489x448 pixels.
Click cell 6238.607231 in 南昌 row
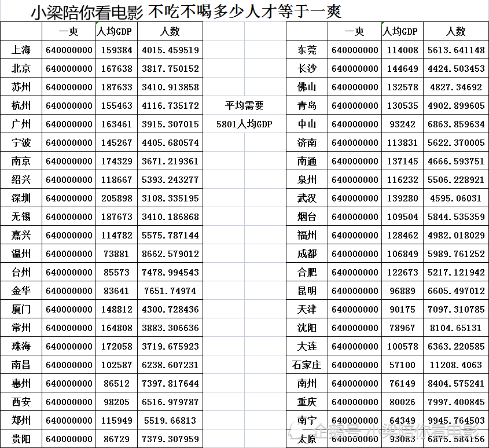170,365
